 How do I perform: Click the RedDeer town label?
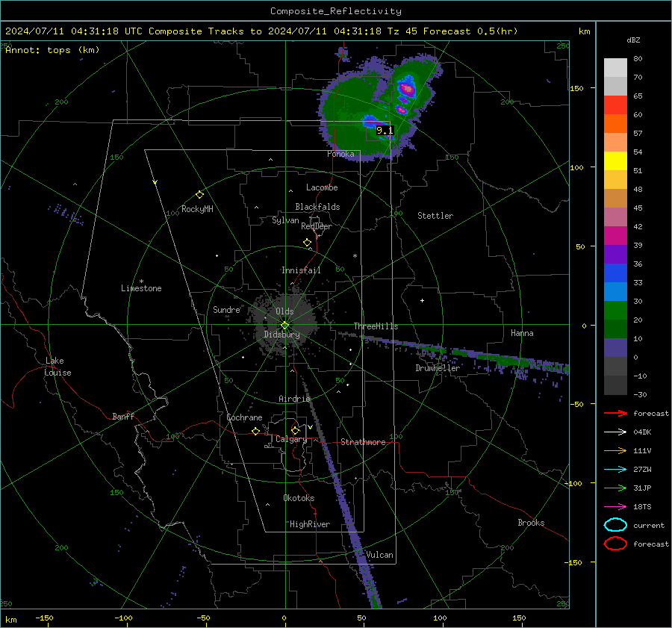(x=317, y=226)
